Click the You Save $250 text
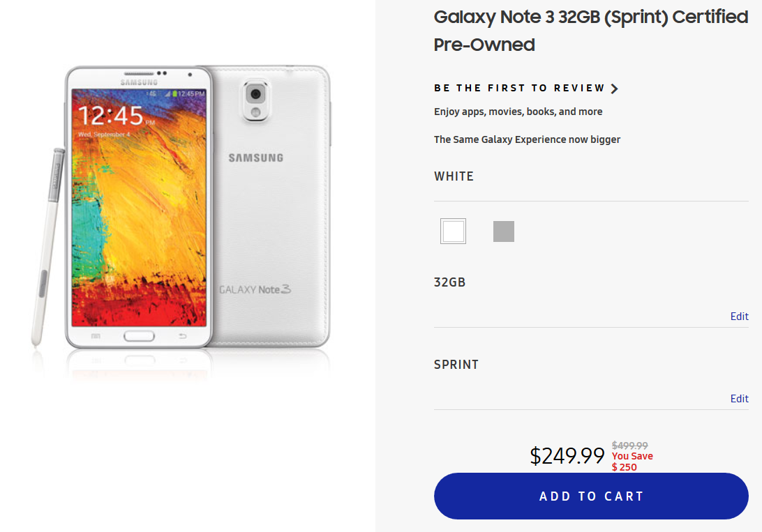The height and width of the screenshot is (532, 762). (x=632, y=461)
